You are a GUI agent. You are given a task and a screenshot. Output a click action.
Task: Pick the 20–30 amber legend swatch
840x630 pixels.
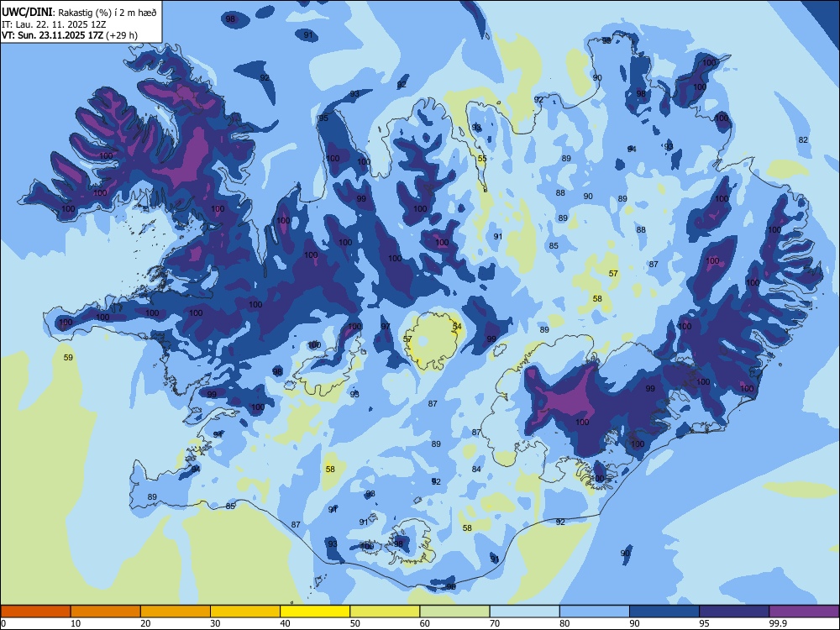click(x=176, y=612)
